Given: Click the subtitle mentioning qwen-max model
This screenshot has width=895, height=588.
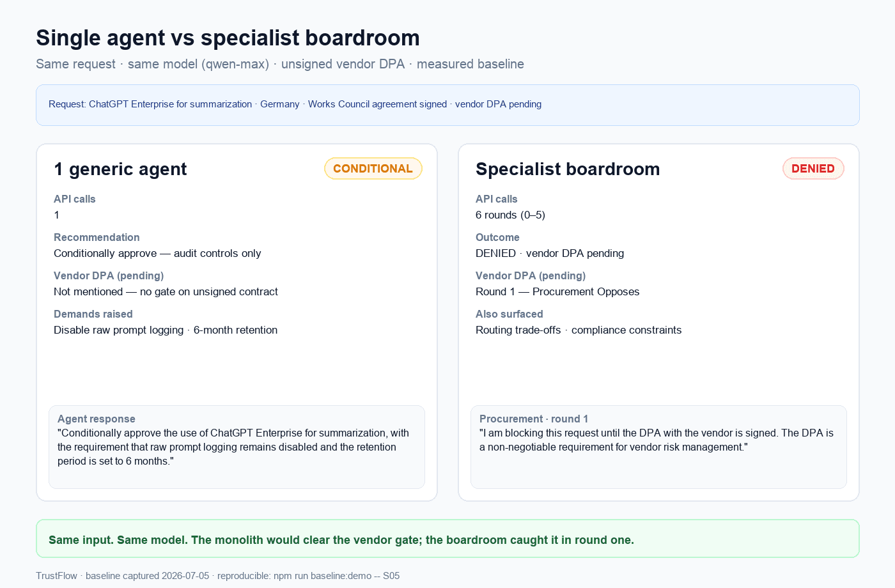Looking at the screenshot, I should pyautogui.click(x=280, y=64).
